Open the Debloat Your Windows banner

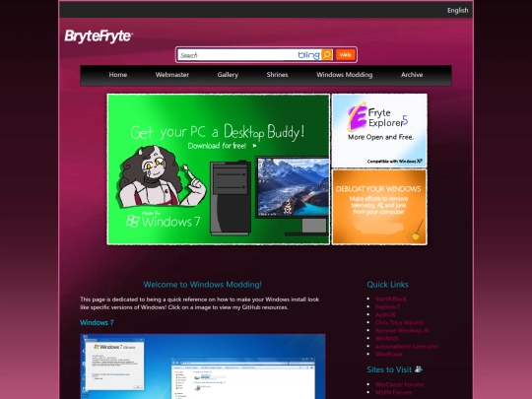[379, 207]
